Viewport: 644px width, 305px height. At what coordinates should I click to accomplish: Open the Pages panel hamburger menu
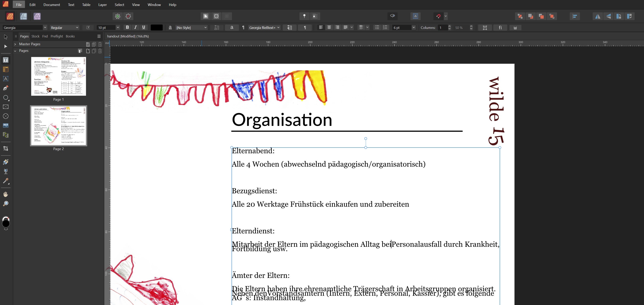pos(99,36)
